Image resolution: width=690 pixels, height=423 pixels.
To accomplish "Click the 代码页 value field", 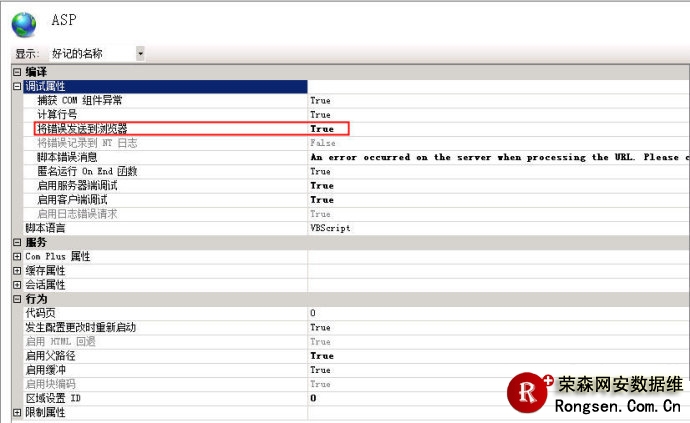I will click(x=400, y=313).
